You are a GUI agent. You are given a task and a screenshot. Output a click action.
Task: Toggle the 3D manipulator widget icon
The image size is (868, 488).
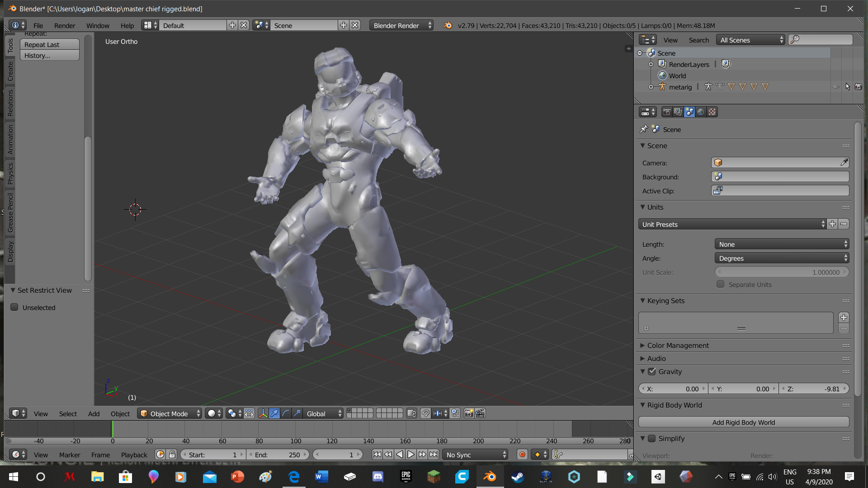(x=263, y=413)
